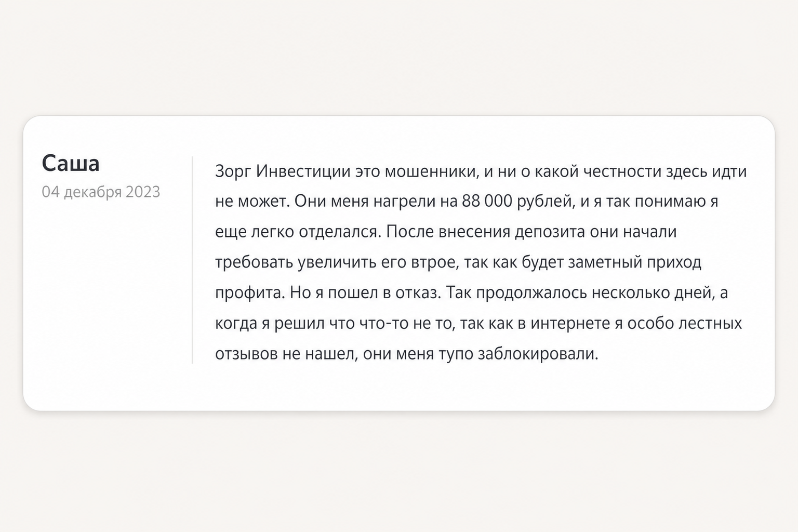Click the line starting требовать увеличить

click(458, 262)
